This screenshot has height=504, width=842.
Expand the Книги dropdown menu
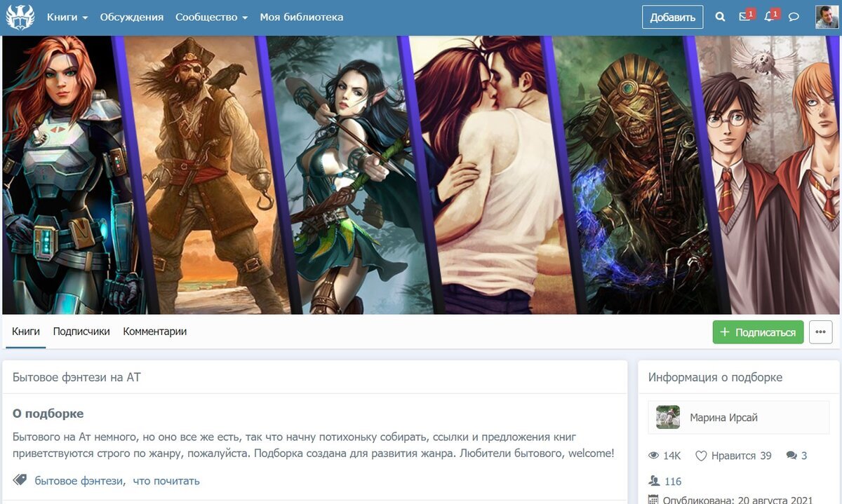[x=67, y=17]
